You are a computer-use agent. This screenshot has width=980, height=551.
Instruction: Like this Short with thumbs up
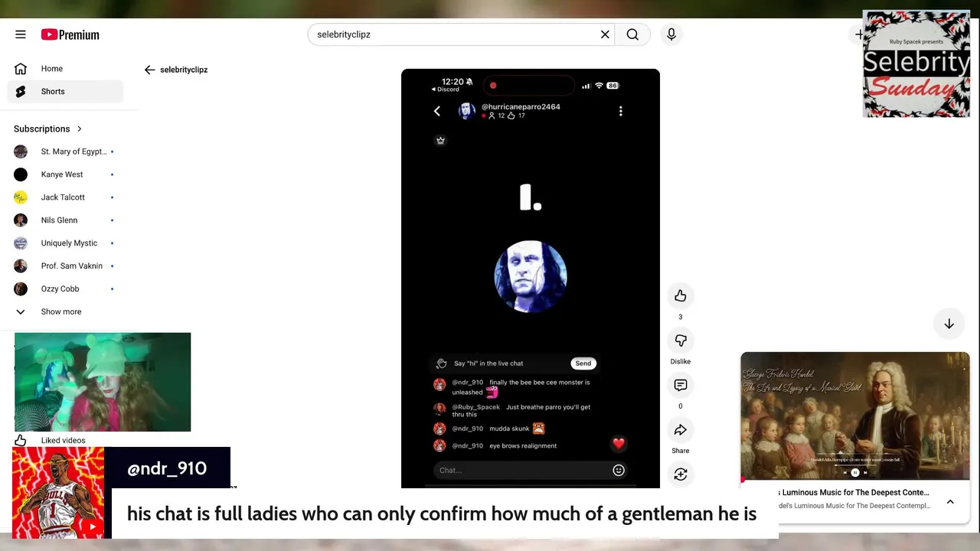681,296
